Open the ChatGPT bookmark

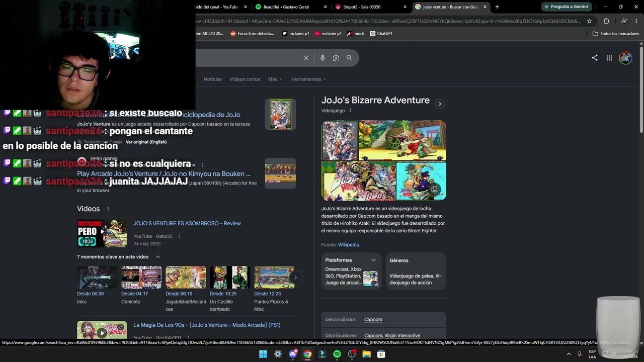pos(381,34)
